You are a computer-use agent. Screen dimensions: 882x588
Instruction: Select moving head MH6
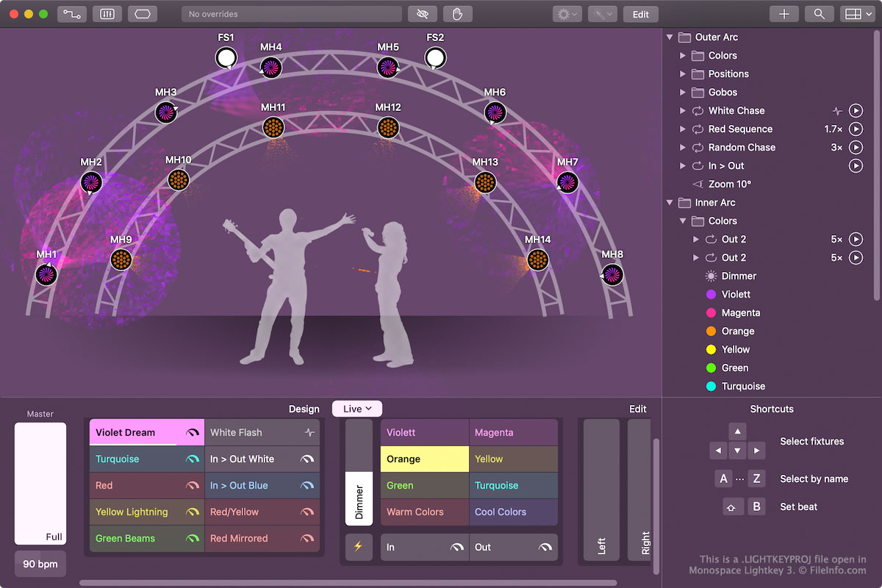pyautogui.click(x=495, y=112)
